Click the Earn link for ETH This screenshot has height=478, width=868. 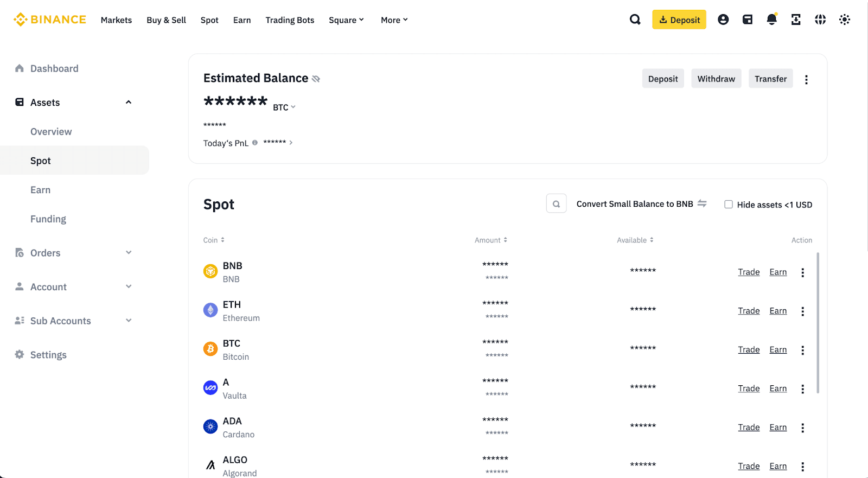coord(778,311)
